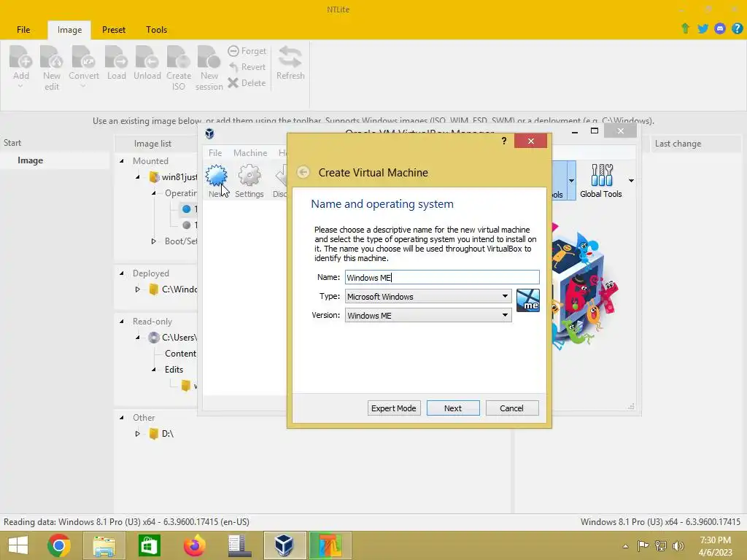Click Delete in the NTLite ribbon
The image size is (747, 560).
(x=247, y=83)
